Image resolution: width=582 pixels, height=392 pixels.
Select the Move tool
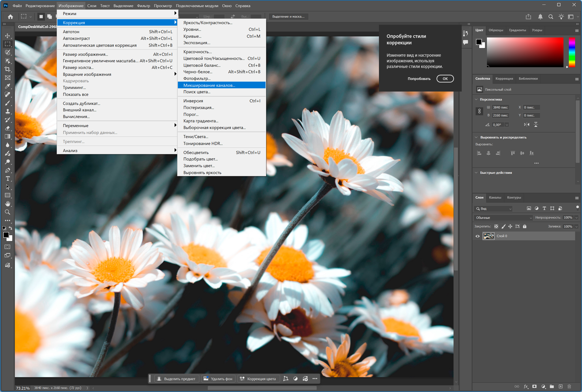8,36
